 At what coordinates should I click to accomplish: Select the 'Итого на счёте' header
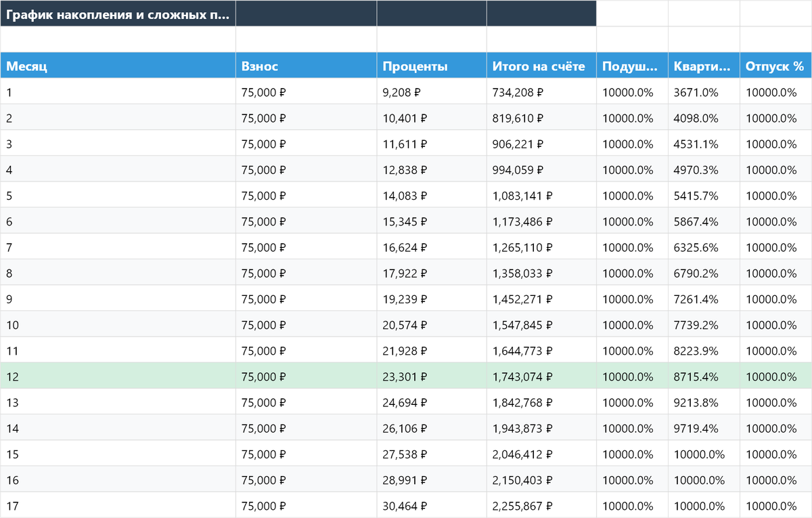pos(541,66)
